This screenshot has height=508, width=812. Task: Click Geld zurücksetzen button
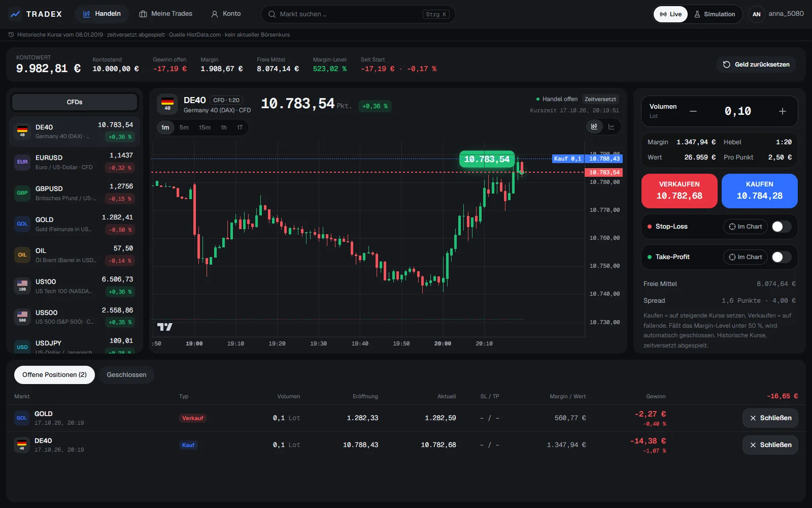point(756,65)
